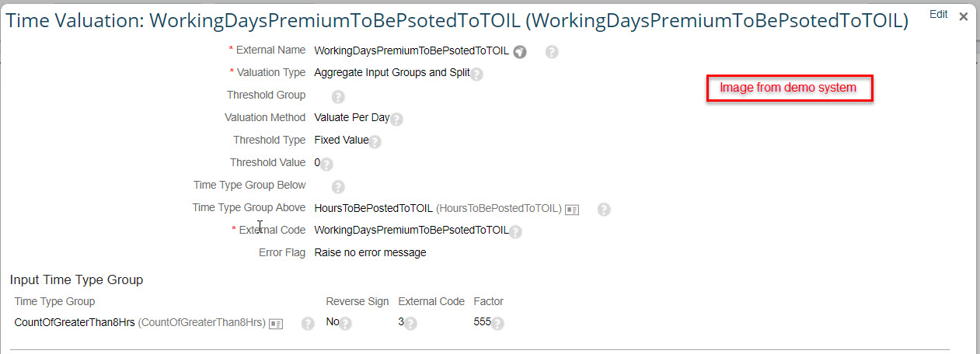Click help icon for Time Type Group Below

338,187
